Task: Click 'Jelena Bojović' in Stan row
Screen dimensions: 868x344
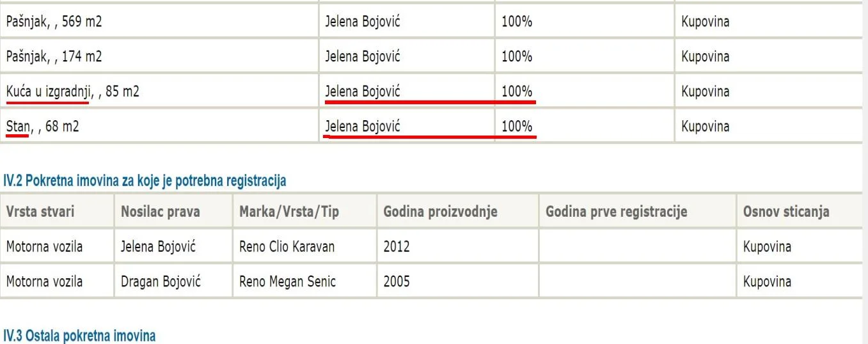Action: tap(363, 126)
